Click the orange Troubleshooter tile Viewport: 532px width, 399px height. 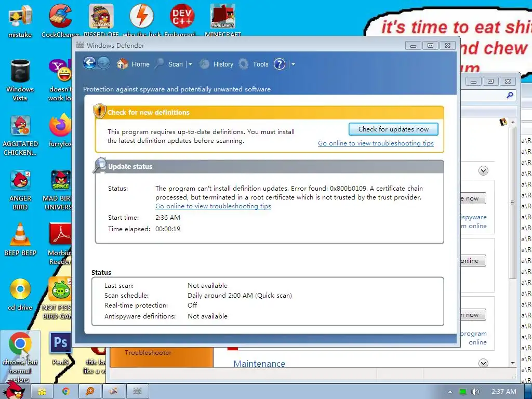tap(162, 357)
